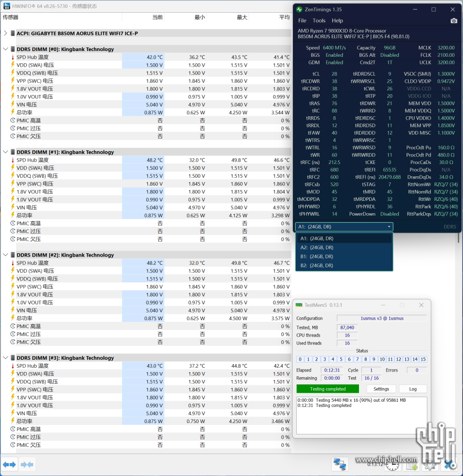Viewport: 463px width, 476px height.
Task: Click the thermometer icon of DIMM #2 SPD Hub
Action: 13,263
